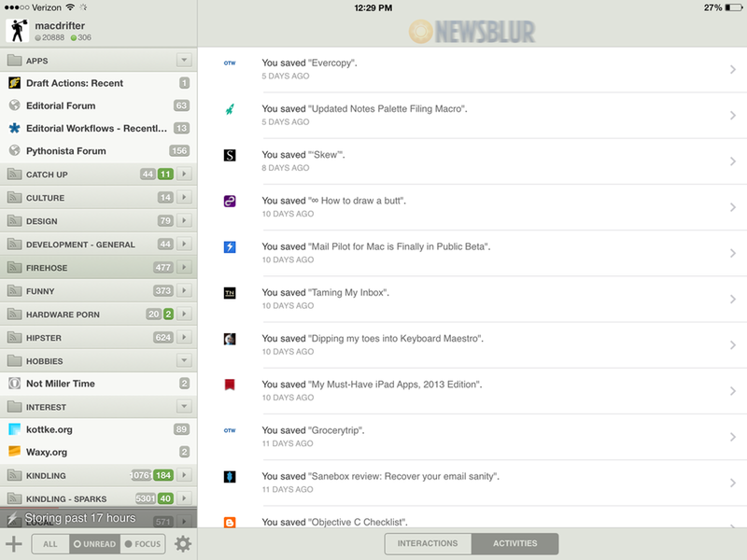Screen dimensions: 747x560
Task: Tap the green 11 badge on CATCH UP
Action: pyautogui.click(x=165, y=175)
